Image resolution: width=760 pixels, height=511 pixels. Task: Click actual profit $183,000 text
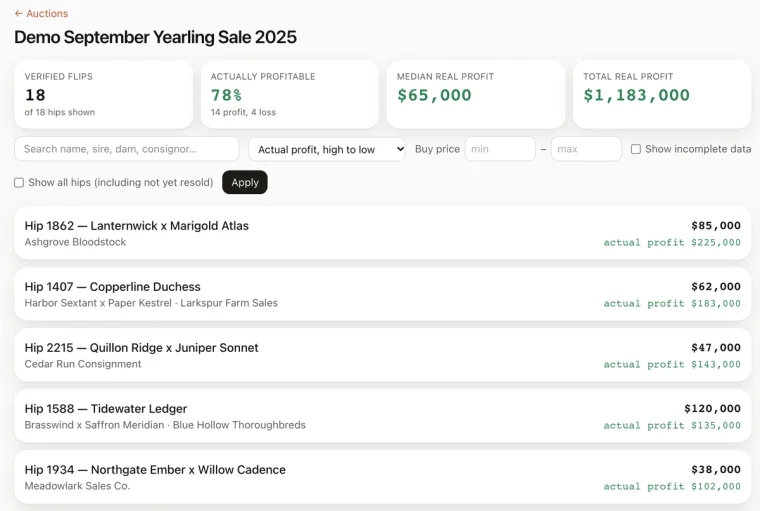point(672,303)
